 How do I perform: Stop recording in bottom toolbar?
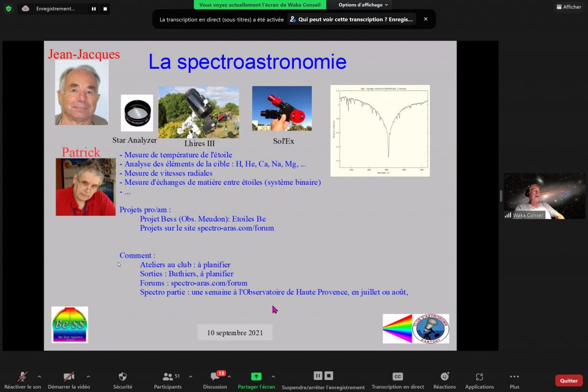tap(329, 375)
